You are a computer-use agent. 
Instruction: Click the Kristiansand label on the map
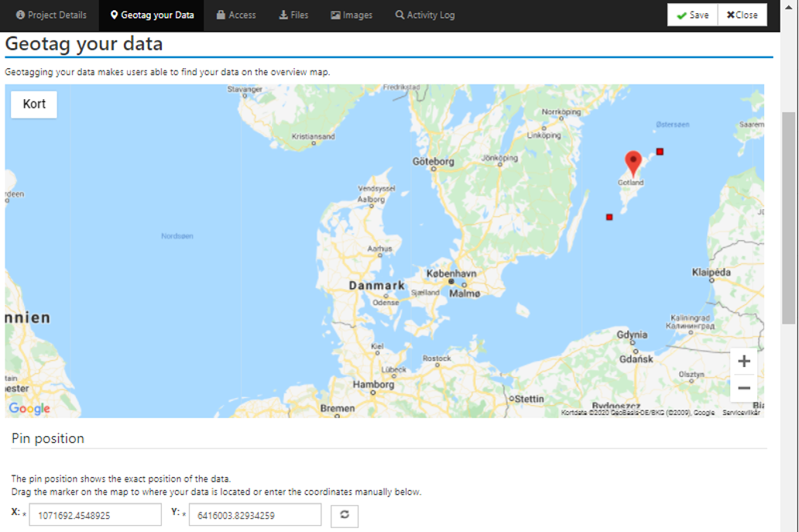(313, 136)
